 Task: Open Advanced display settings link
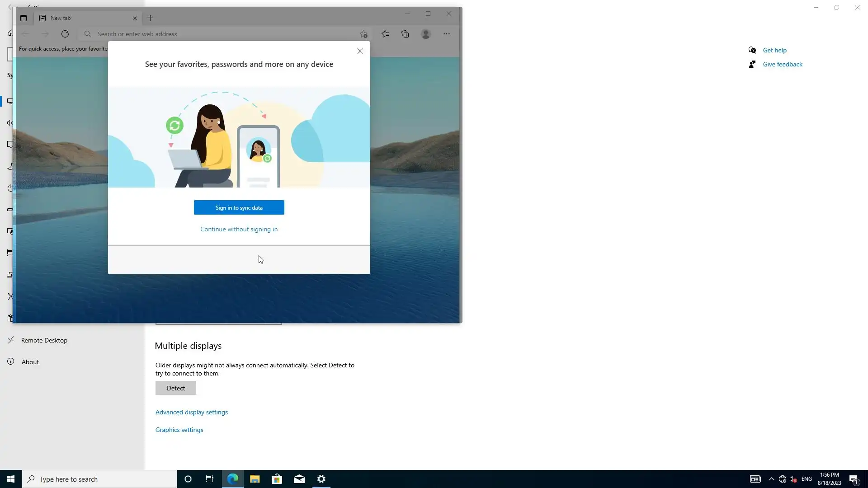click(191, 412)
